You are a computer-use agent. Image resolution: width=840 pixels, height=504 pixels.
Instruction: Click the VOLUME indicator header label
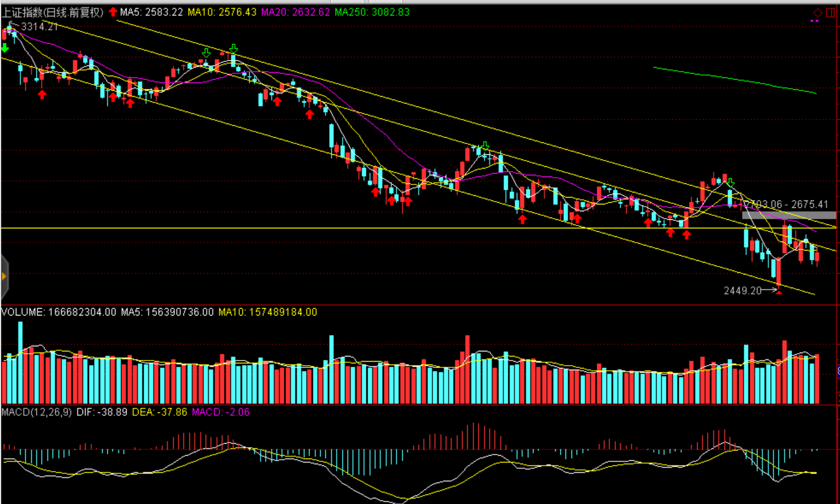click(x=23, y=312)
